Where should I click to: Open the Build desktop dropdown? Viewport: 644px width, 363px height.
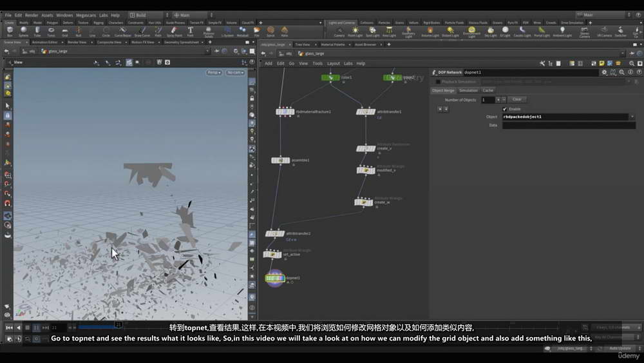click(x=149, y=15)
